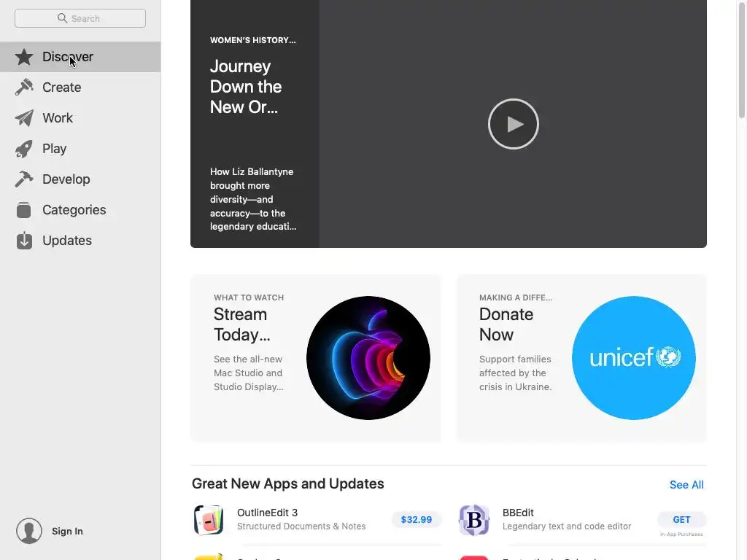
Task: Click GET button for BBEdit
Action: [681, 519]
